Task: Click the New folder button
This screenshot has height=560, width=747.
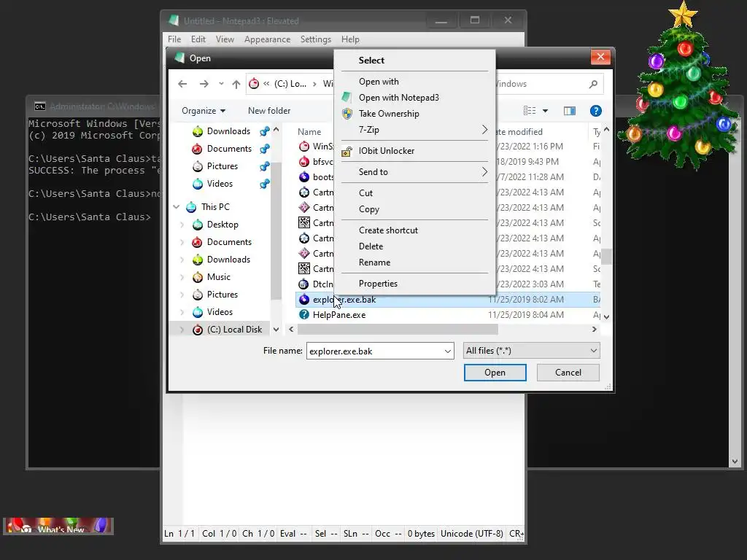Action: click(269, 111)
